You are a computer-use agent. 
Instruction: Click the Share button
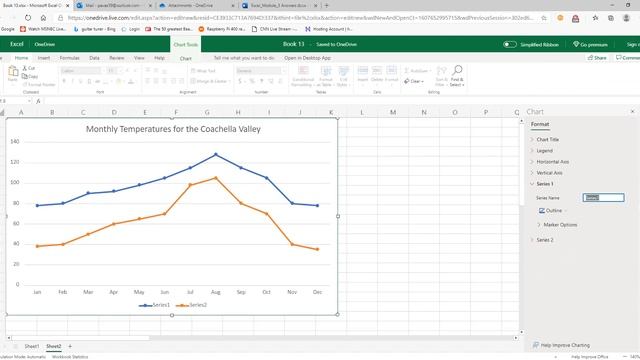coord(597,58)
